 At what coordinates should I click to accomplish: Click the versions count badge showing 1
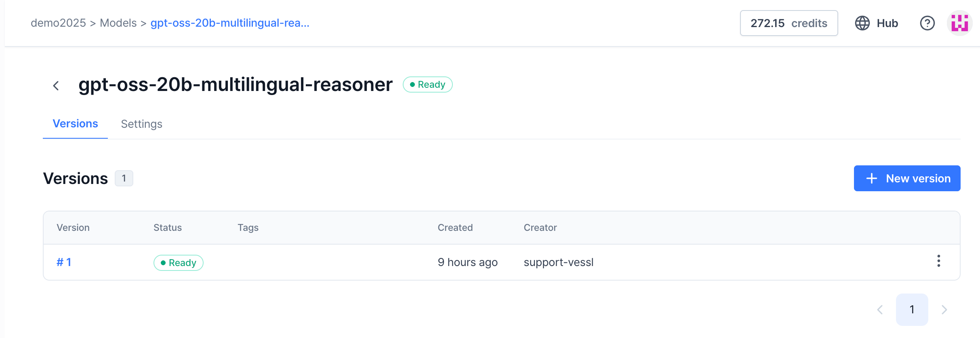pos(124,178)
